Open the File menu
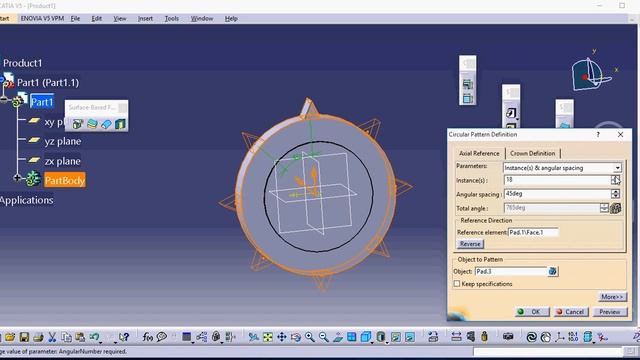 click(75, 19)
